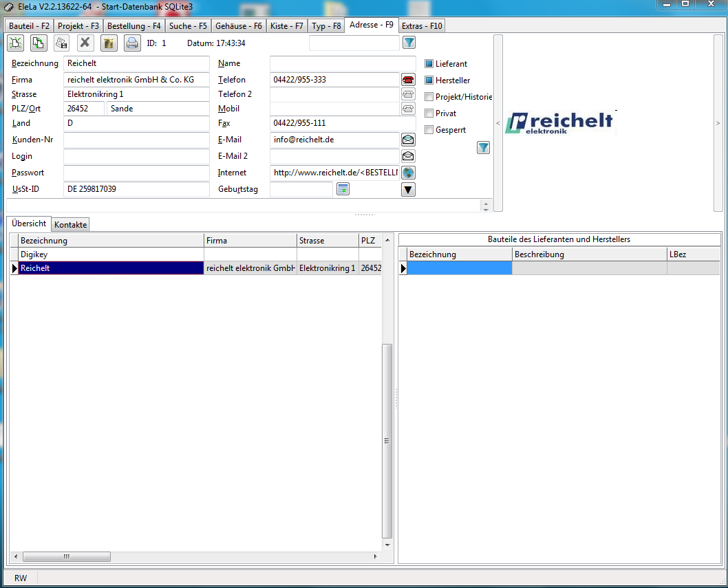Show the previous image with the left arrow
The width and height of the screenshot is (728, 588).
(497, 124)
